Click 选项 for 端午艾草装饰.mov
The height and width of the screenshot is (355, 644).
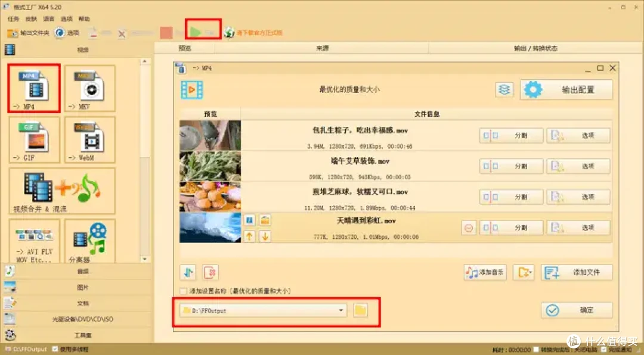[578, 166]
